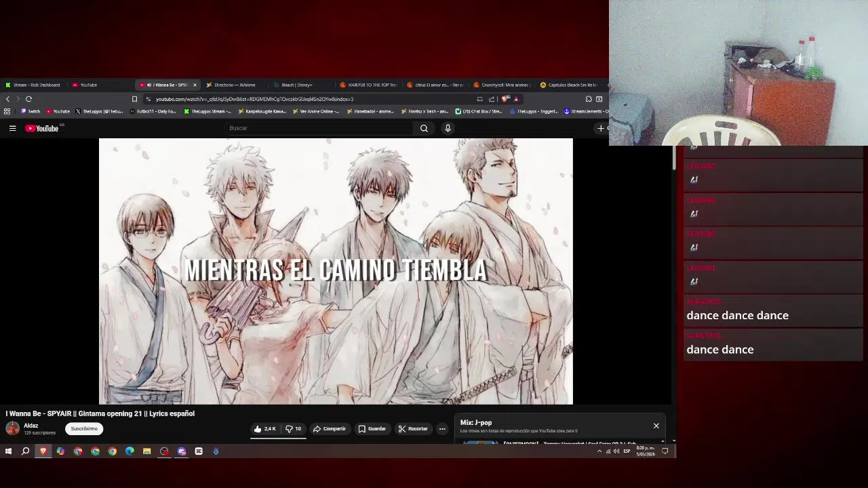The image size is (868, 488).
Task: Switch to Crunchyroll tab
Action: coord(502,85)
